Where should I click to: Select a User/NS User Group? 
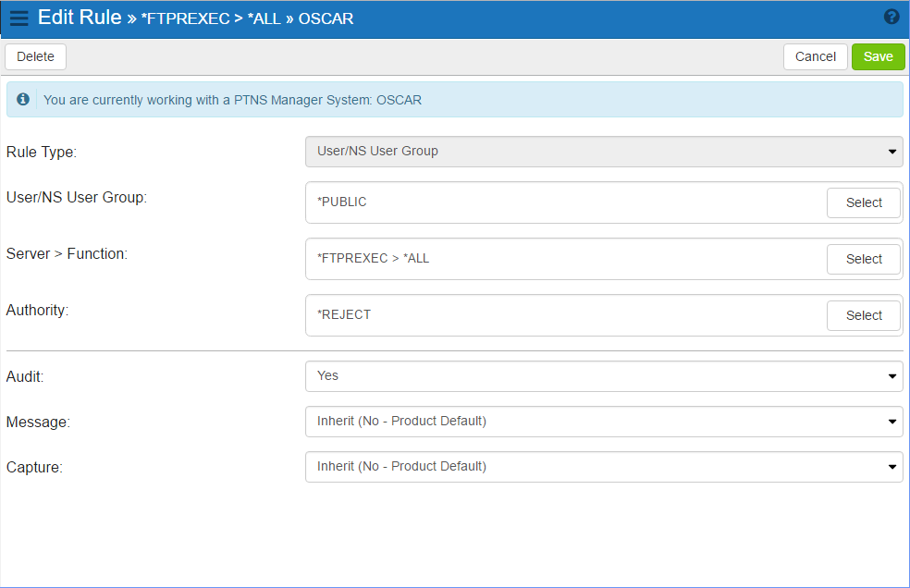click(x=864, y=202)
